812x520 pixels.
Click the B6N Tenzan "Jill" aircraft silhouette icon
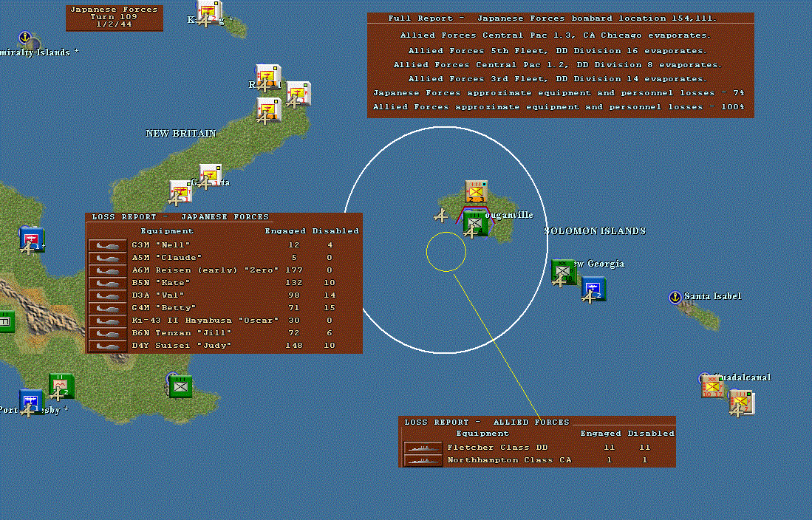click(x=108, y=333)
